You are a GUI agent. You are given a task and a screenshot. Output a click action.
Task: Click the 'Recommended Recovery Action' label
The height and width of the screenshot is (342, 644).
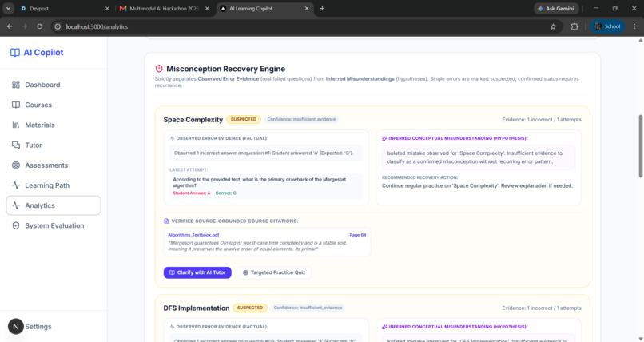tap(419, 177)
